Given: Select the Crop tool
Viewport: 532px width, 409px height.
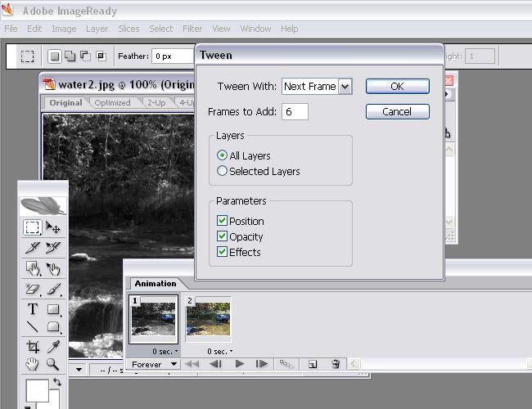Looking at the screenshot, I should click(33, 347).
